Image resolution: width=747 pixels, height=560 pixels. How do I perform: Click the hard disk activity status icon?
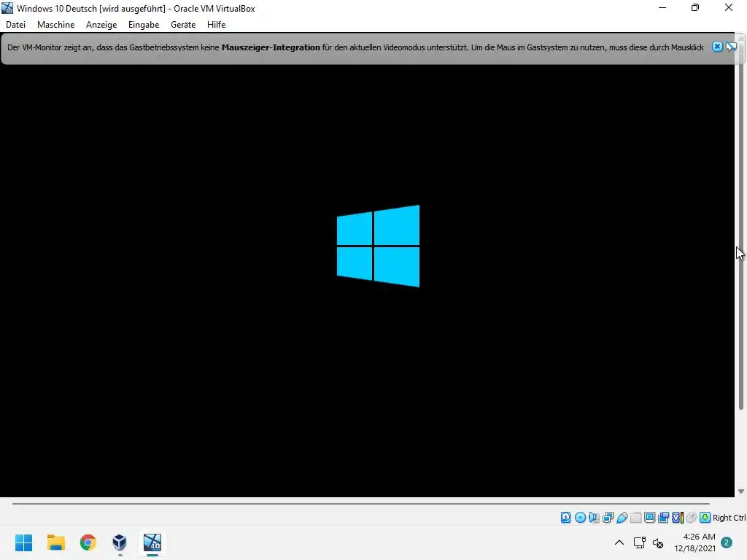click(565, 518)
